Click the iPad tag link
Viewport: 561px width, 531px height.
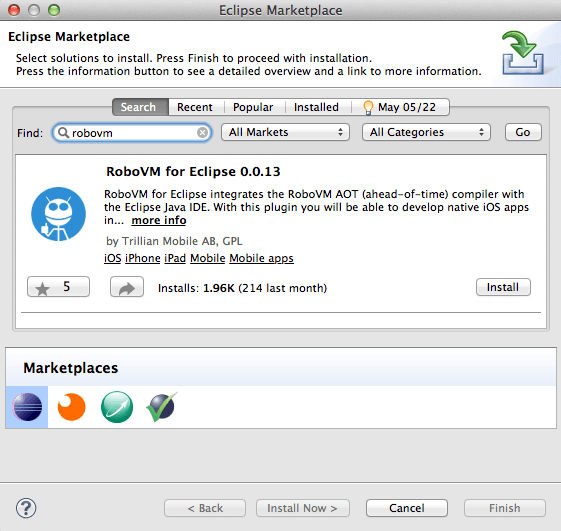(175, 258)
